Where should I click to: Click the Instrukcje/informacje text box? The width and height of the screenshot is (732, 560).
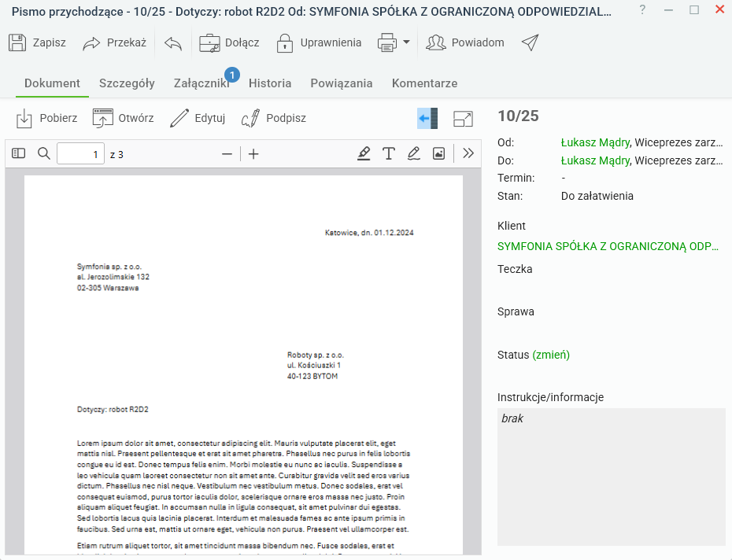point(611,477)
